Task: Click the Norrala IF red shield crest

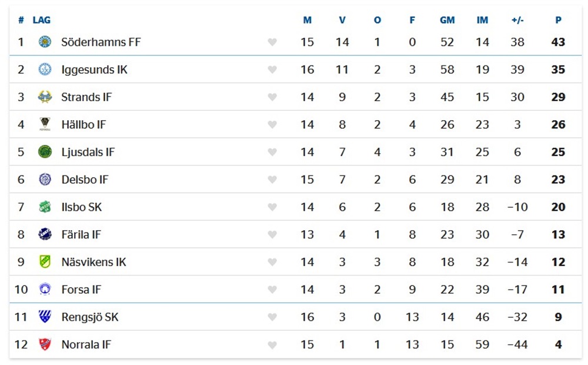Action: coord(45,344)
